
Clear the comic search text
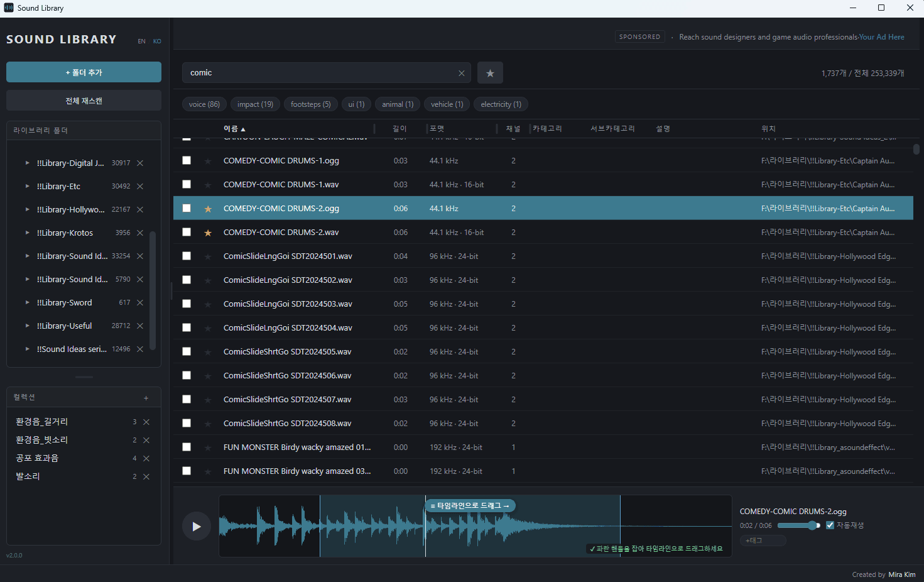point(462,74)
